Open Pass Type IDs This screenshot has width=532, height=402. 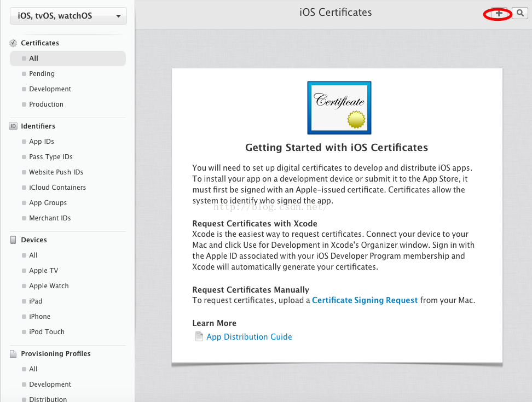(x=51, y=156)
